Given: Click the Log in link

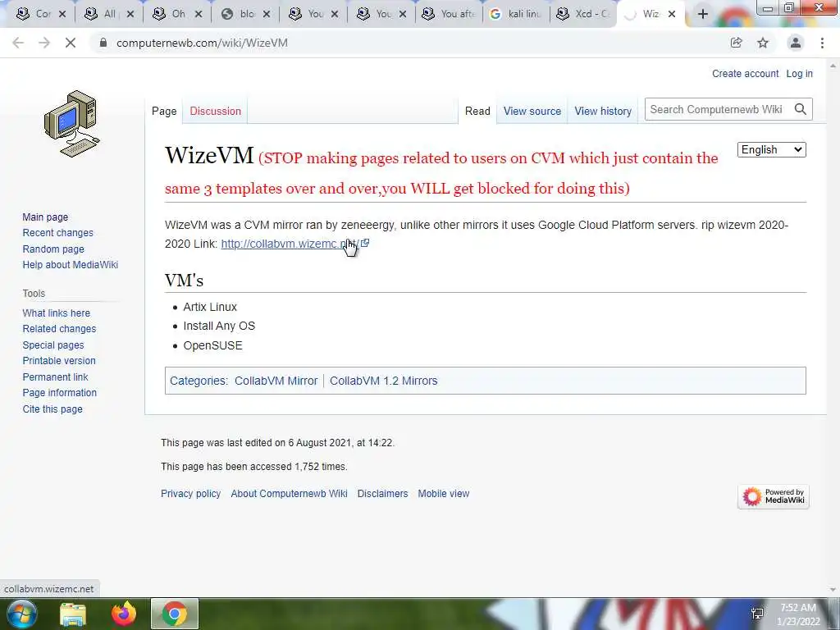Looking at the screenshot, I should 799,73.
